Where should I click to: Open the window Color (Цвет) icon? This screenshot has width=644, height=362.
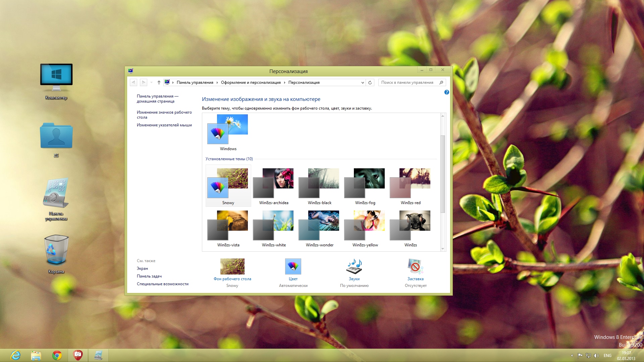coord(293,267)
